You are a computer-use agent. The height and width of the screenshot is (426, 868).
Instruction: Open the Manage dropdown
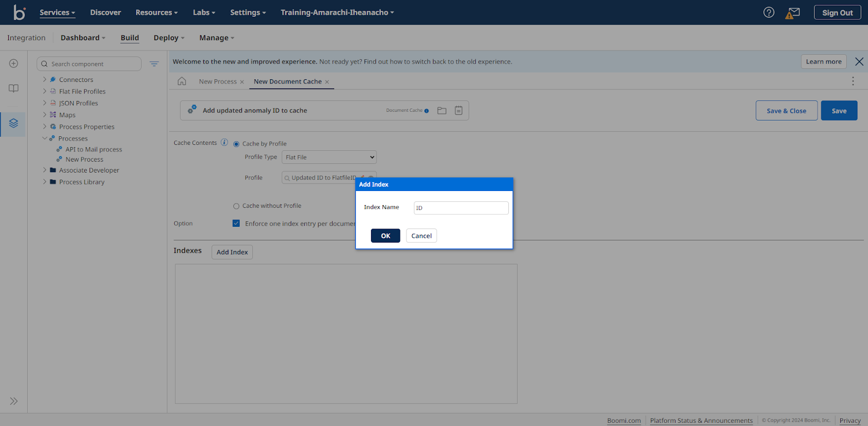[216, 38]
